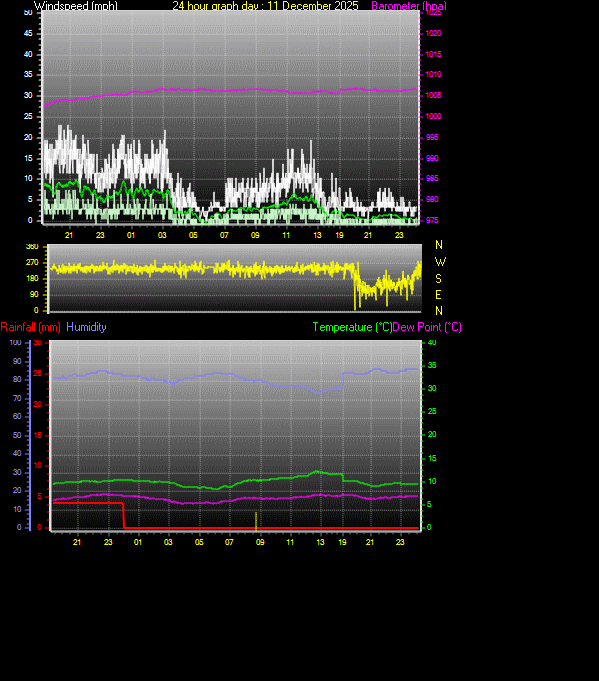599x681 pixels.
Task: Select the red "Rainfall (mm)" legend label
Action: pyautogui.click(x=30, y=327)
